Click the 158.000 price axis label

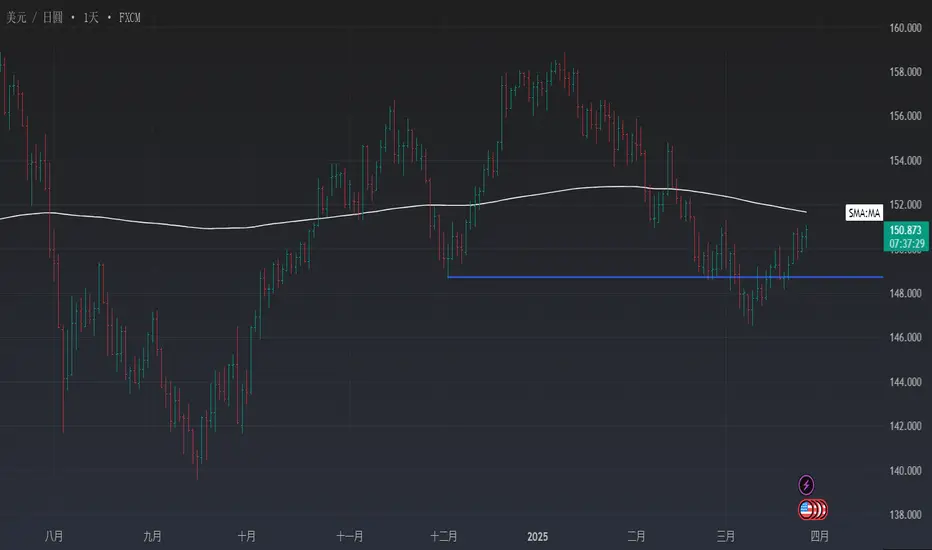[905, 72]
